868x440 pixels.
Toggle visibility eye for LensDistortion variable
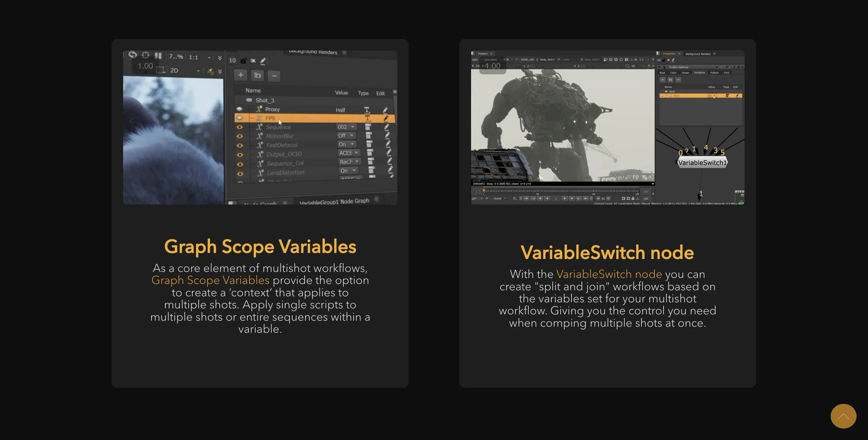pyautogui.click(x=240, y=174)
